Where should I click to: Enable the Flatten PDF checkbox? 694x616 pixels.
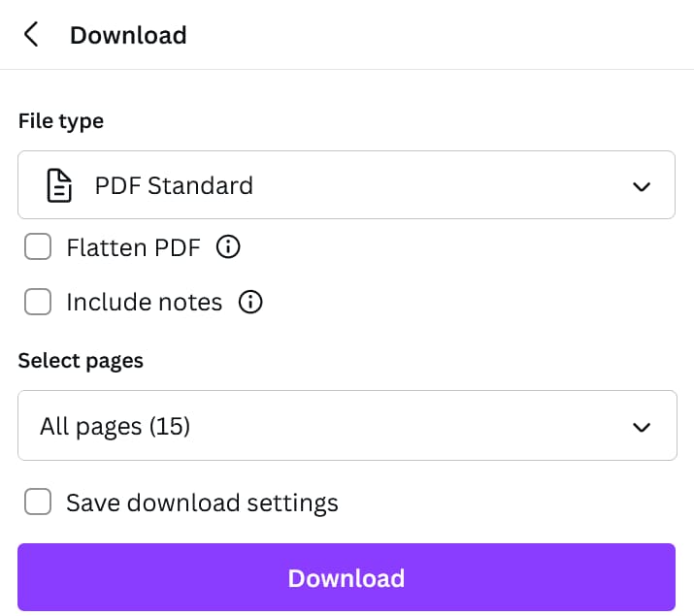click(x=38, y=247)
